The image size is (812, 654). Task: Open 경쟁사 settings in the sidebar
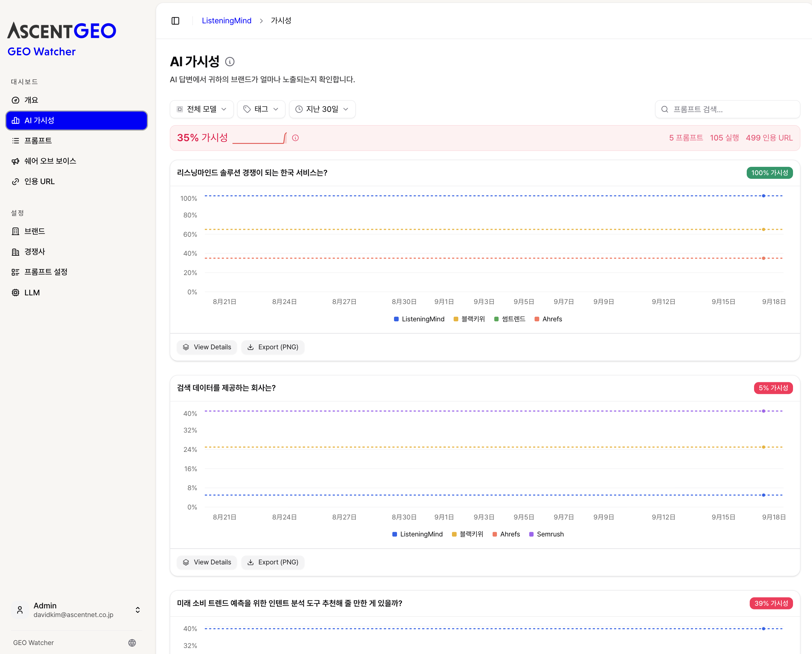tap(77, 252)
